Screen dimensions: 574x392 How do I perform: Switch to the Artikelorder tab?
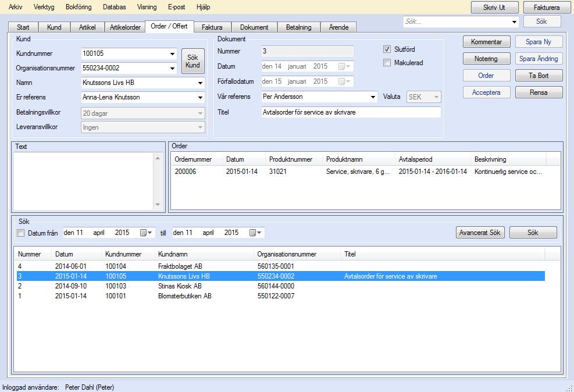[x=125, y=27]
